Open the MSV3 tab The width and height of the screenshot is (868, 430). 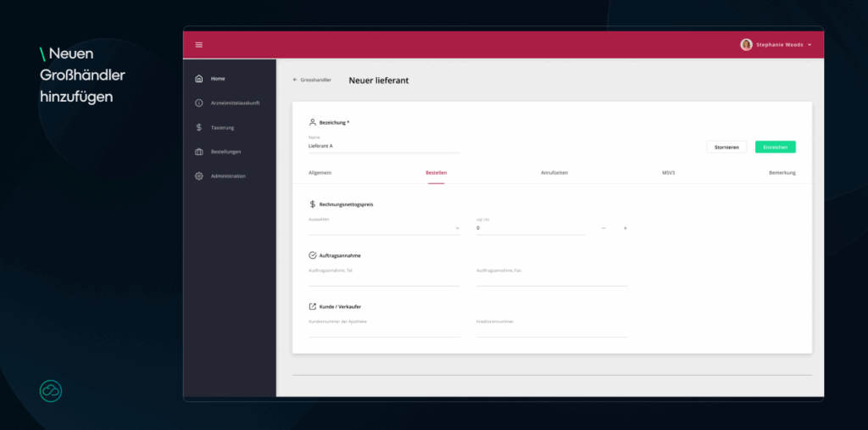coord(669,173)
